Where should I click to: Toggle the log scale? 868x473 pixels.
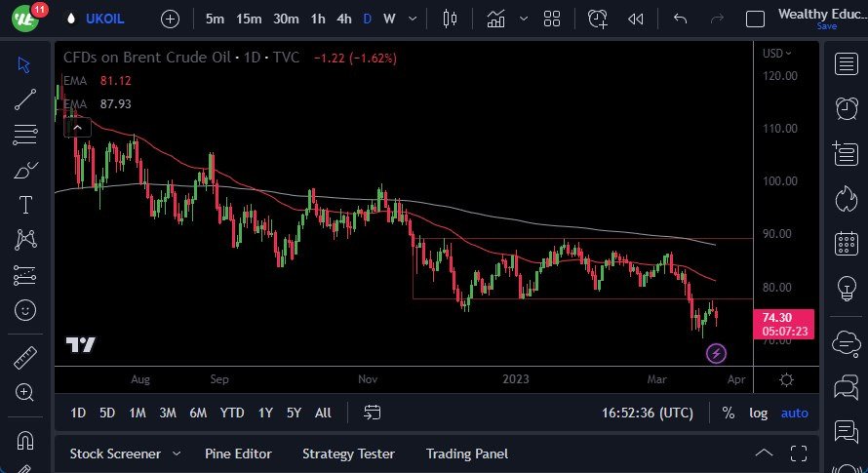coord(758,413)
